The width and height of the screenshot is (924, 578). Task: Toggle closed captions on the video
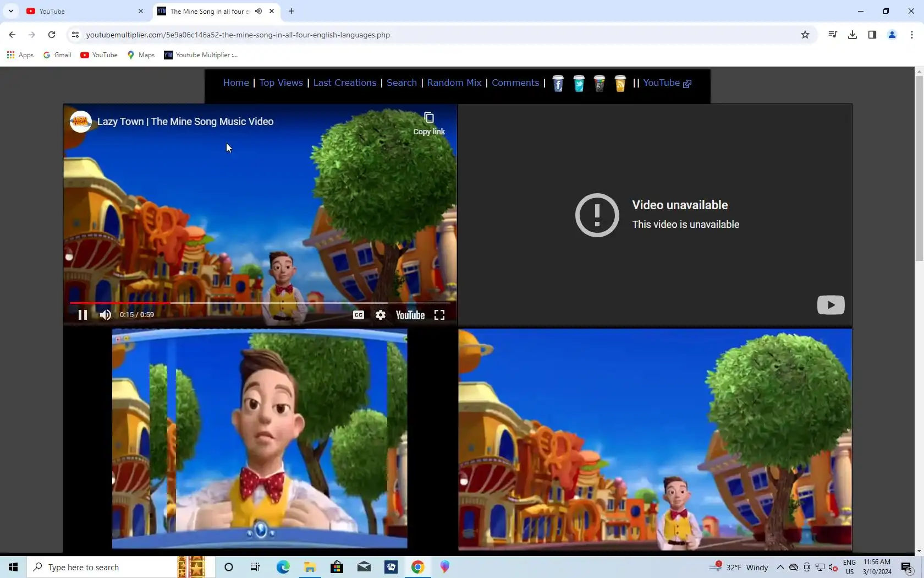pyautogui.click(x=359, y=315)
